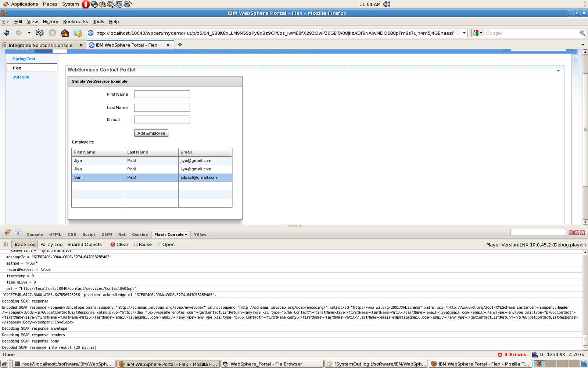Switch to WebSphere_Portal - File Browser window
Screen dimensions: 588x368
pyautogui.click(x=272, y=364)
